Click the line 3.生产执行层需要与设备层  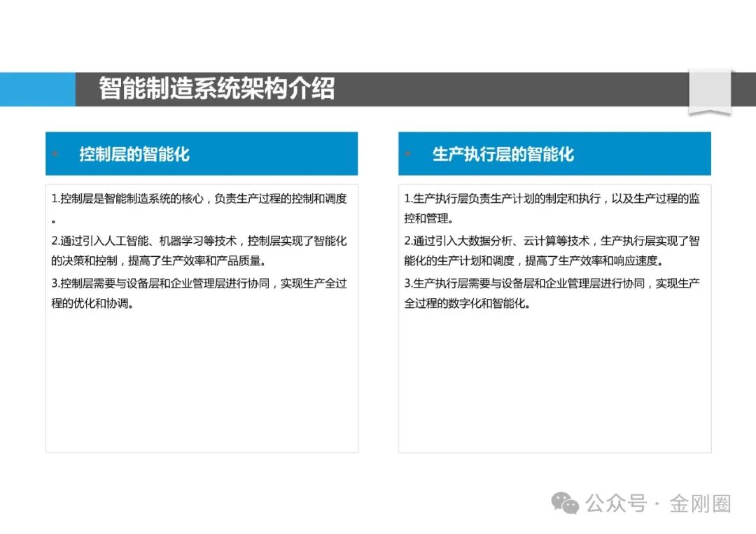pyautogui.click(x=552, y=283)
